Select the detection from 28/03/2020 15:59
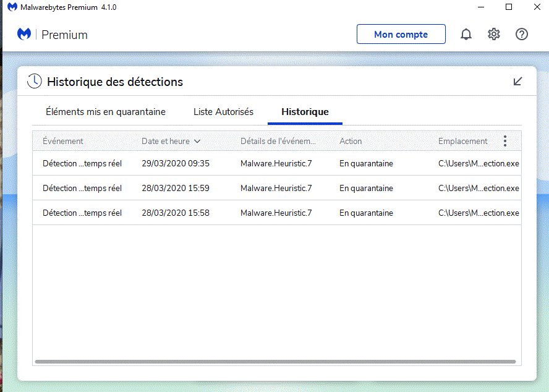The image size is (549, 392). 277,188
